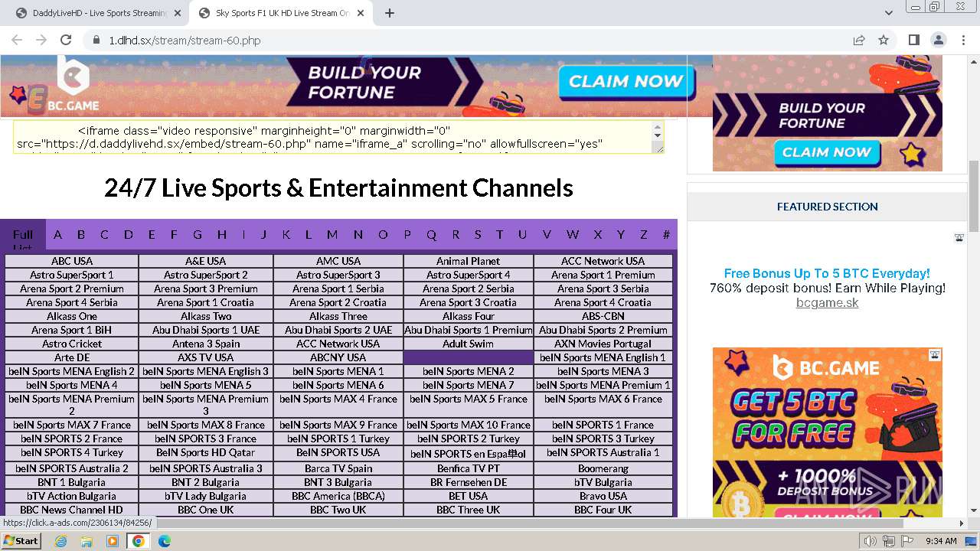The width and height of the screenshot is (980, 551).
Task: Open BET USA channel
Action: pos(468,496)
